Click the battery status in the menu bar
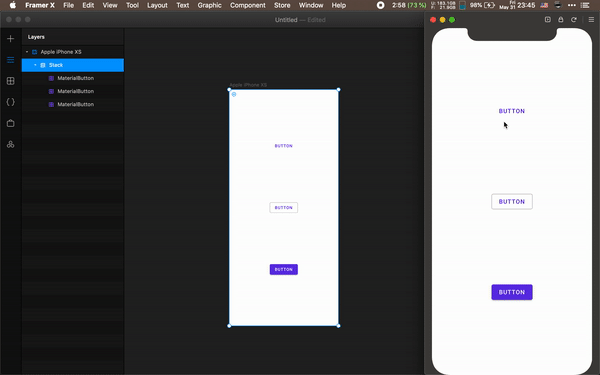This screenshot has height=375, width=600. coord(482,5)
